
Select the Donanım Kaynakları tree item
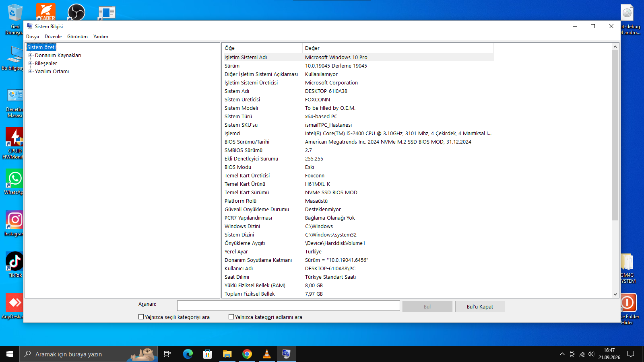tap(58, 56)
